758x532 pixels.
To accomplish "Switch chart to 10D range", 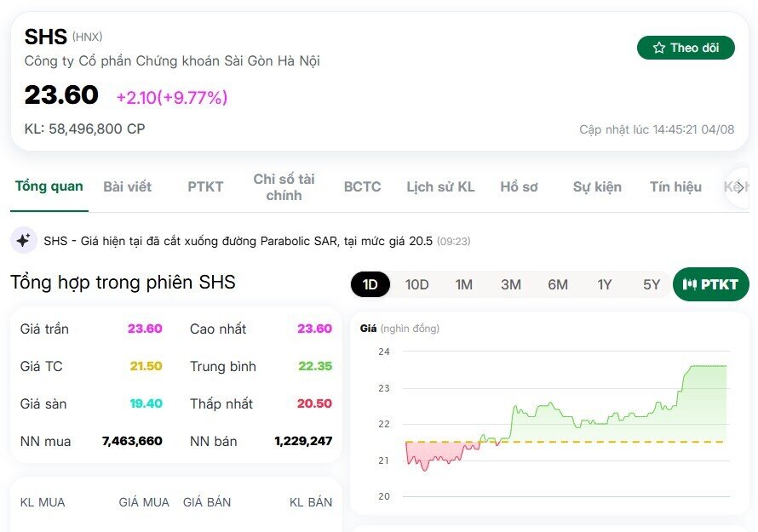I will coord(416,284).
